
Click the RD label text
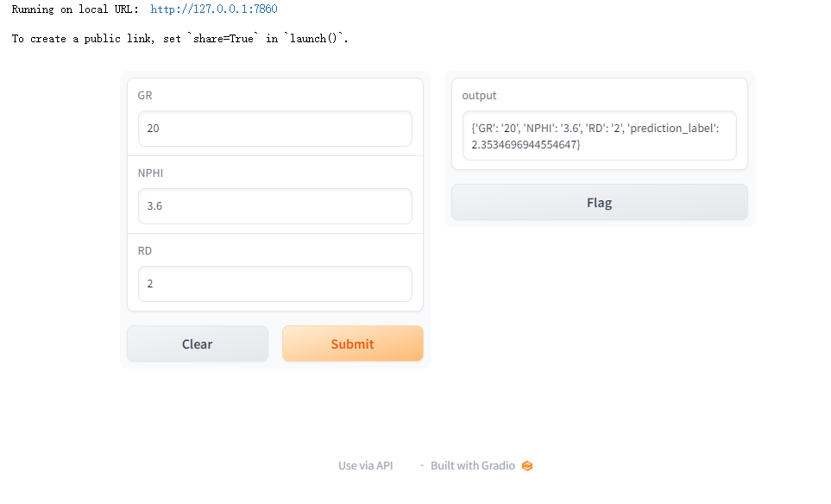(x=145, y=251)
